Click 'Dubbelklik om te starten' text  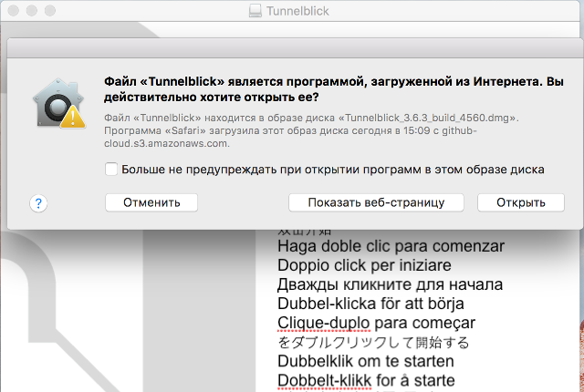point(366,361)
